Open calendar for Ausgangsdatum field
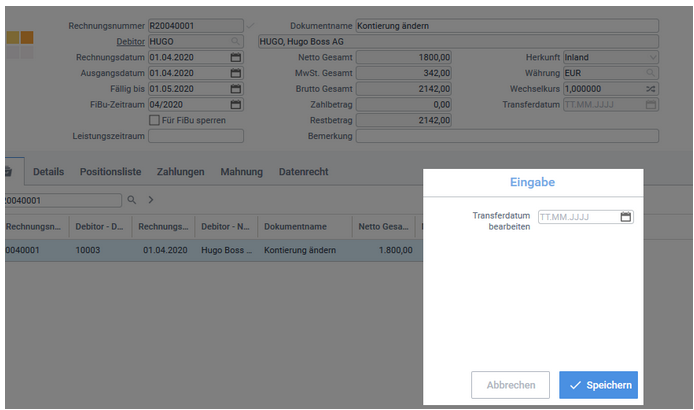 (x=236, y=73)
